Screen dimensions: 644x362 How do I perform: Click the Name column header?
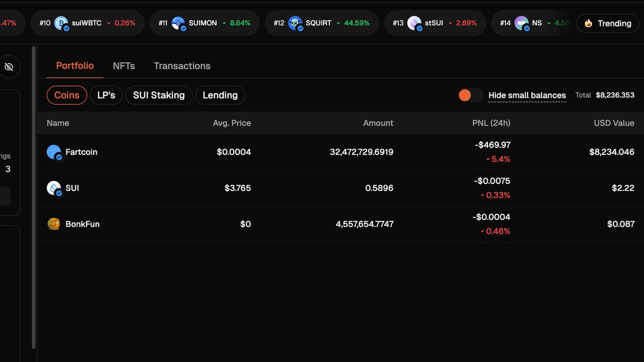coord(58,123)
